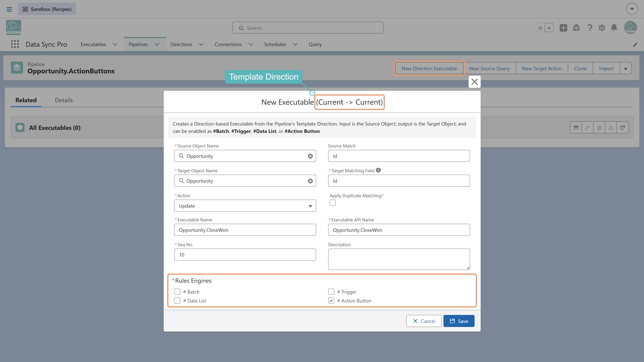The width and height of the screenshot is (644, 362).
Task: Expand the Directions nav chevron
Action: (x=201, y=44)
